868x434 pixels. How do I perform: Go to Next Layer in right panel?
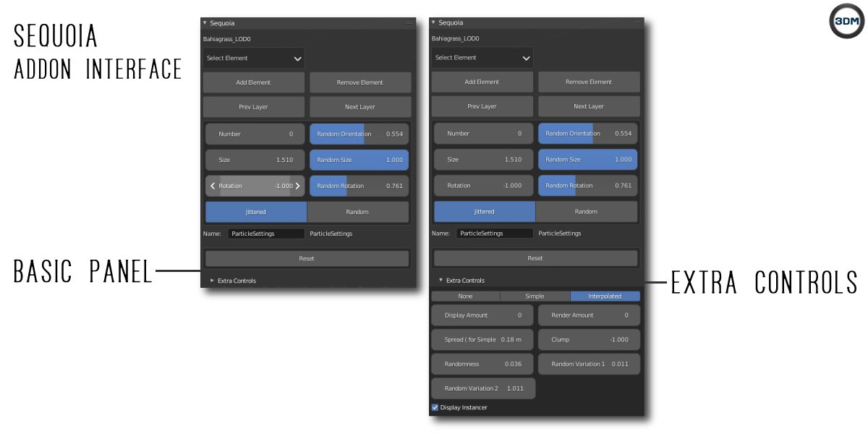(589, 106)
